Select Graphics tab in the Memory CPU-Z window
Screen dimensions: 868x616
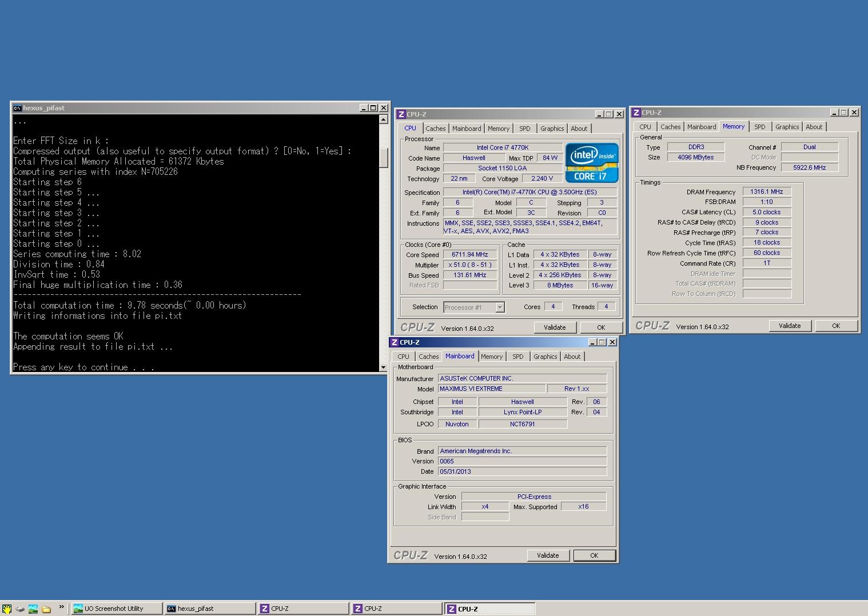tap(787, 127)
